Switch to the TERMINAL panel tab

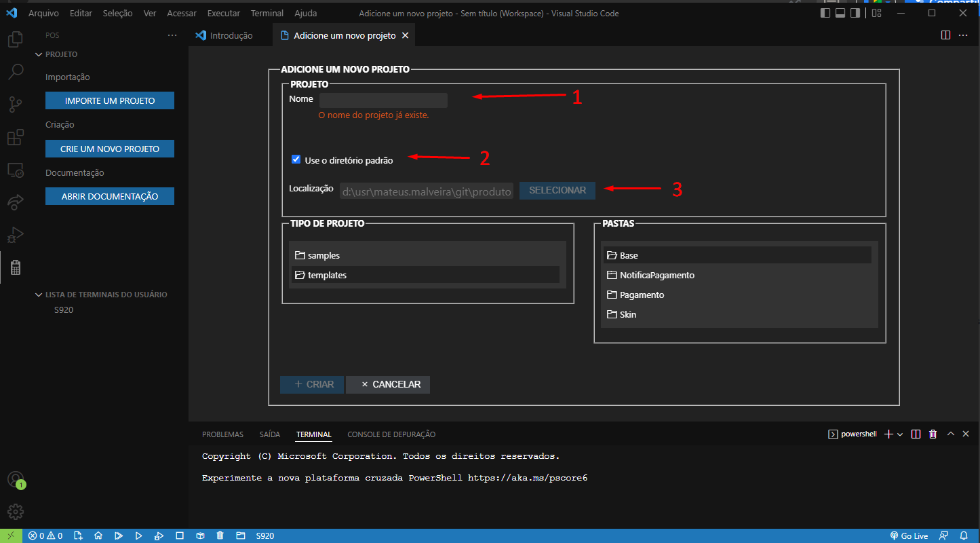tap(313, 434)
